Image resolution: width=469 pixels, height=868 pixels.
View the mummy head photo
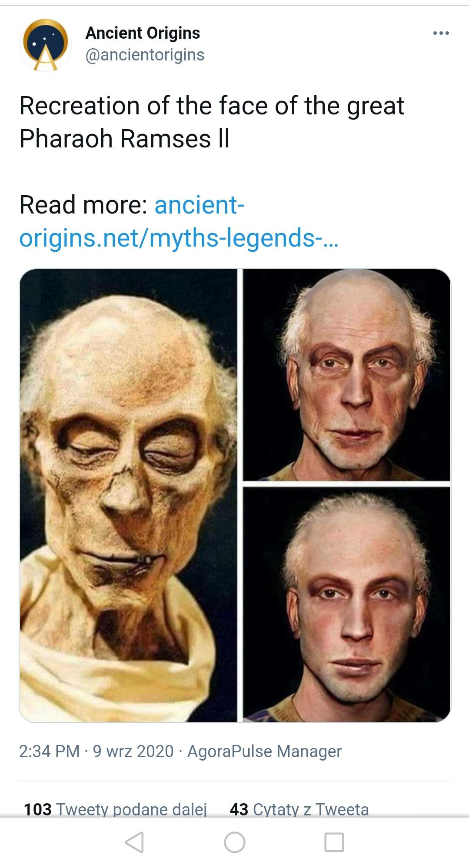[x=128, y=495]
